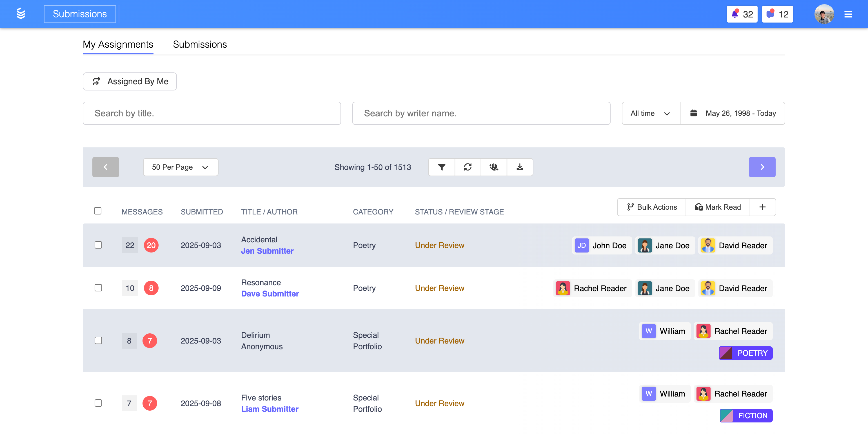Open the hamburger menu icon
This screenshot has width=868, height=434.
coord(848,14)
